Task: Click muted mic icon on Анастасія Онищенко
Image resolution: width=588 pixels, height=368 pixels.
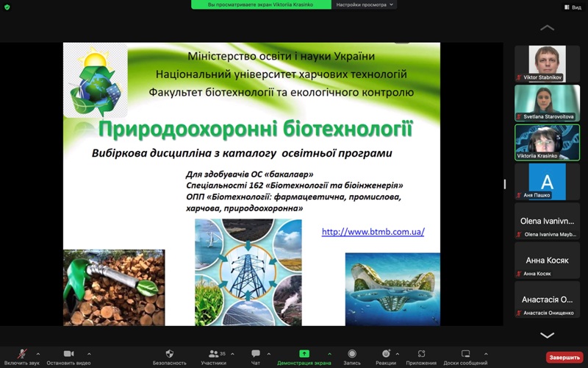Action: (x=519, y=313)
